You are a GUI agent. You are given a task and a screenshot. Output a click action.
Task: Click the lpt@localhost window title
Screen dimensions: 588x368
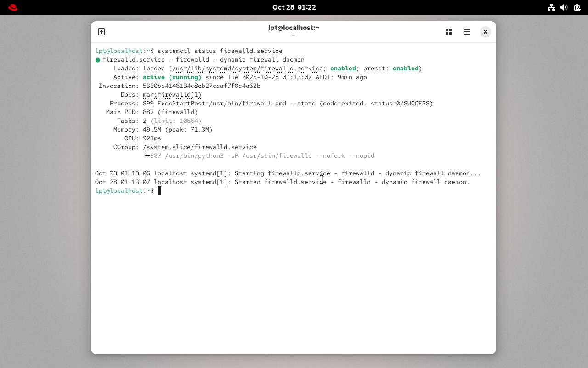[294, 28]
